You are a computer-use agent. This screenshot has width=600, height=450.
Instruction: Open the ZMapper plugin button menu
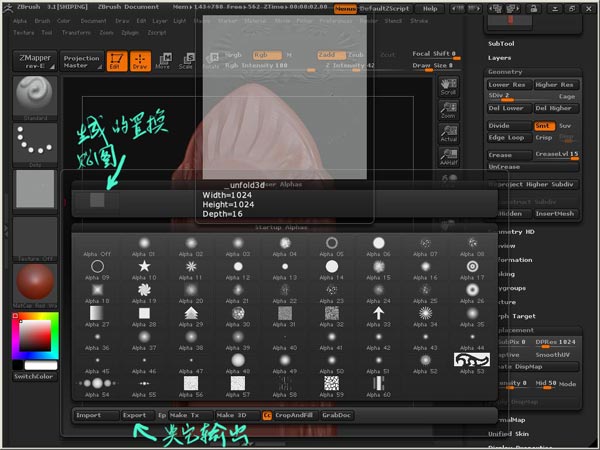[x=35, y=61]
